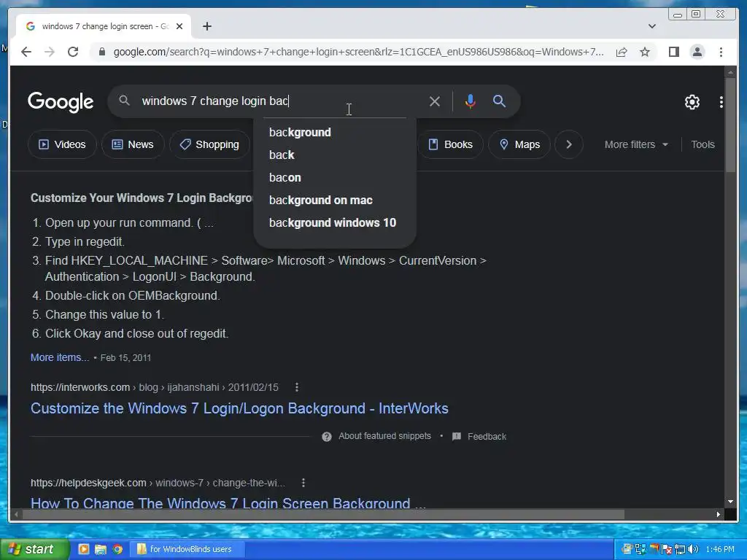The width and height of the screenshot is (747, 560).
Task: Clear the search box with the X
Action: [x=435, y=101]
